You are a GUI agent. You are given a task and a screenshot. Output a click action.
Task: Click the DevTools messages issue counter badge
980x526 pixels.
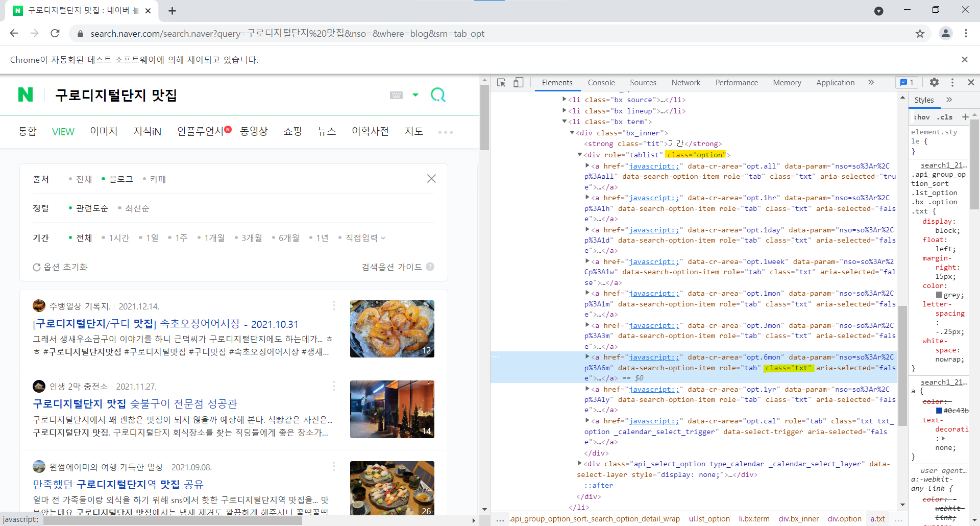tap(907, 82)
